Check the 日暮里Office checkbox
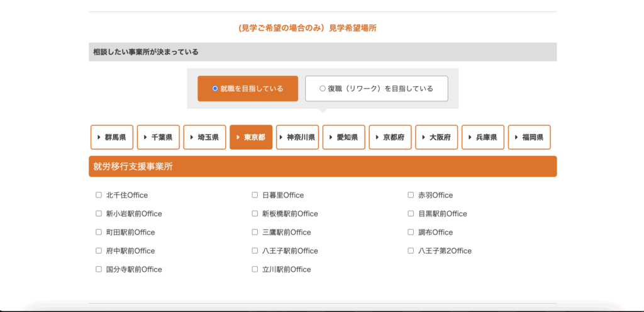Screen dimensions: 644x312 click(255, 195)
